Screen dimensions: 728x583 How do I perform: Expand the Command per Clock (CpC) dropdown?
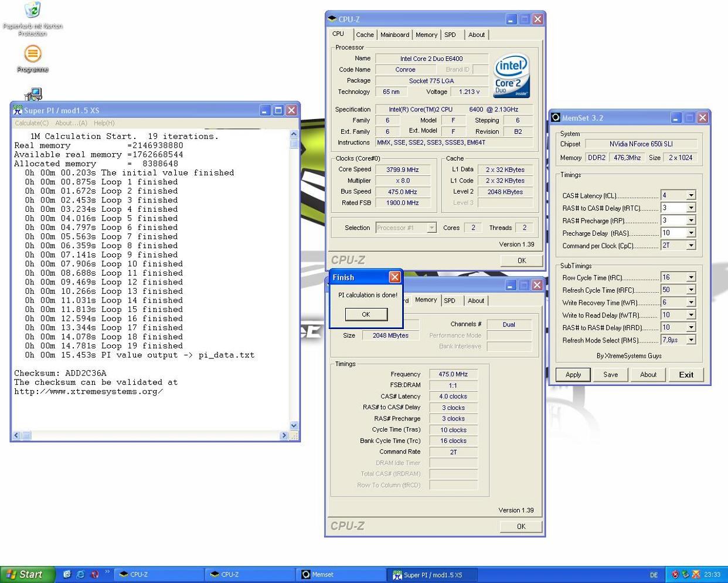(691, 245)
